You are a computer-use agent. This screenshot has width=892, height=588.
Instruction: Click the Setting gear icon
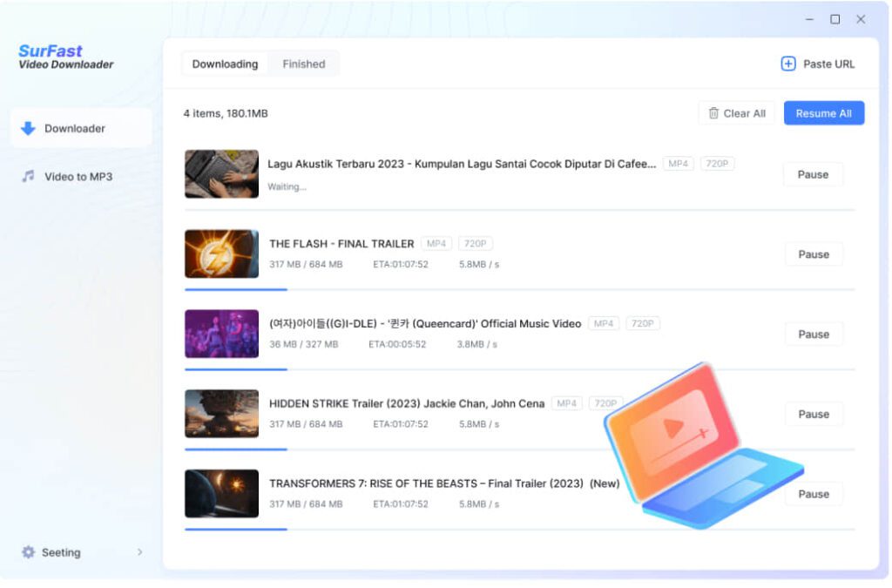pyautogui.click(x=30, y=551)
